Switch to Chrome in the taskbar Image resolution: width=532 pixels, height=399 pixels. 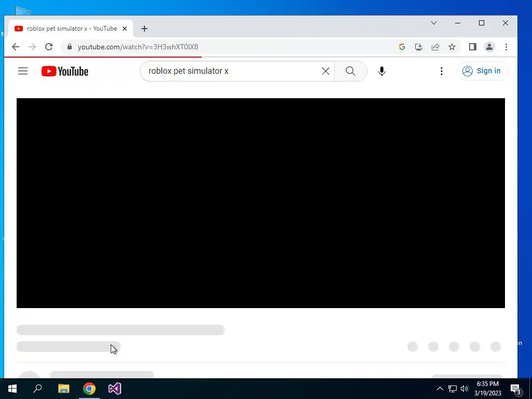pos(89,389)
